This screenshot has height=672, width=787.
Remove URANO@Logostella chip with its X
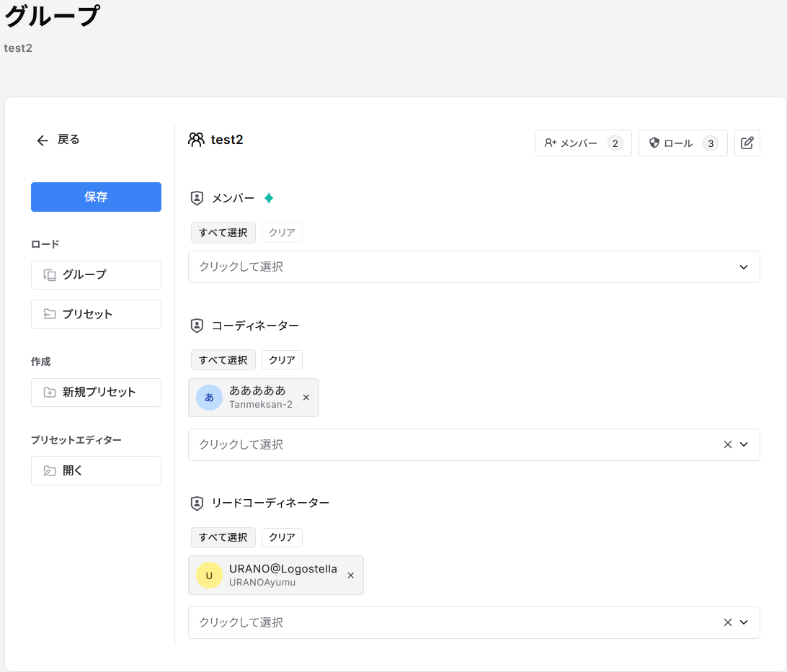(351, 575)
